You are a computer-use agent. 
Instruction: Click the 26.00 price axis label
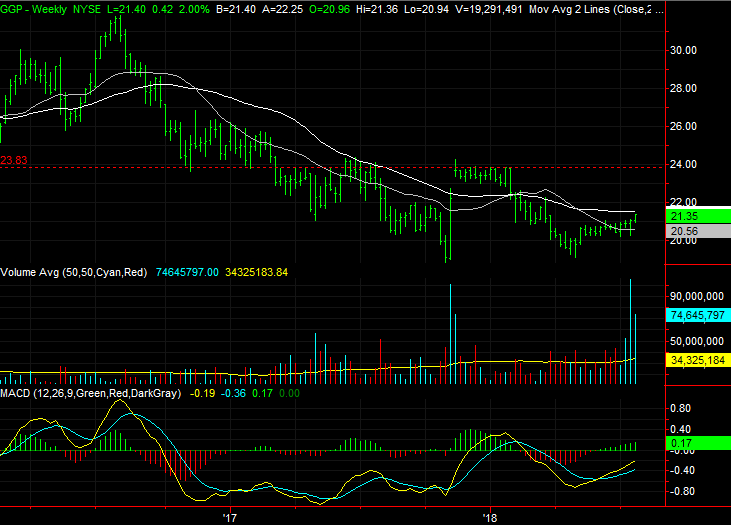click(683, 126)
